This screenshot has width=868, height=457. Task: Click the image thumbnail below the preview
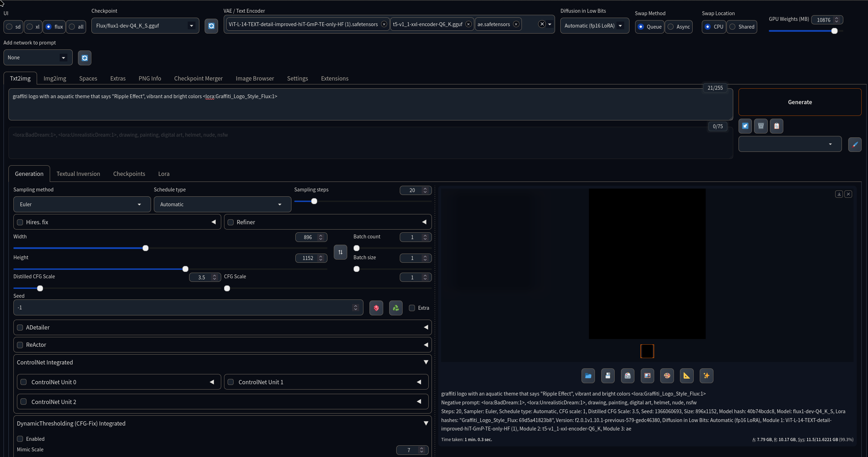click(647, 351)
